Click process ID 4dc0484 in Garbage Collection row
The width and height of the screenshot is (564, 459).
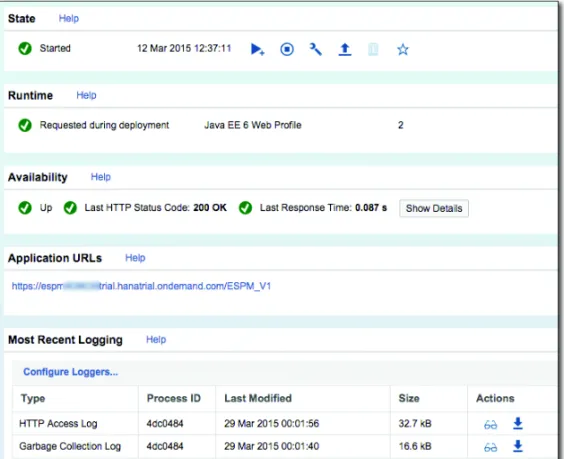click(165, 446)
